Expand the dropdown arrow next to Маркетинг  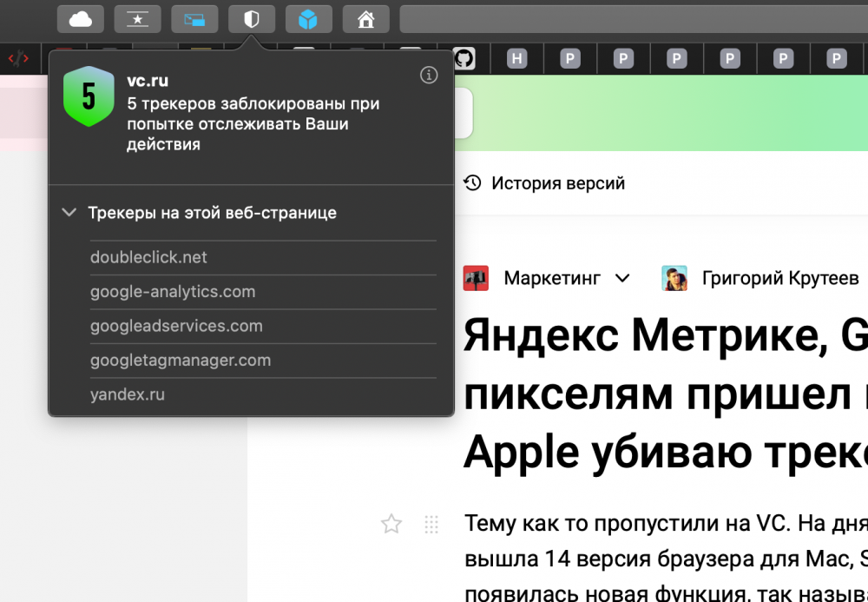point(622,278)
